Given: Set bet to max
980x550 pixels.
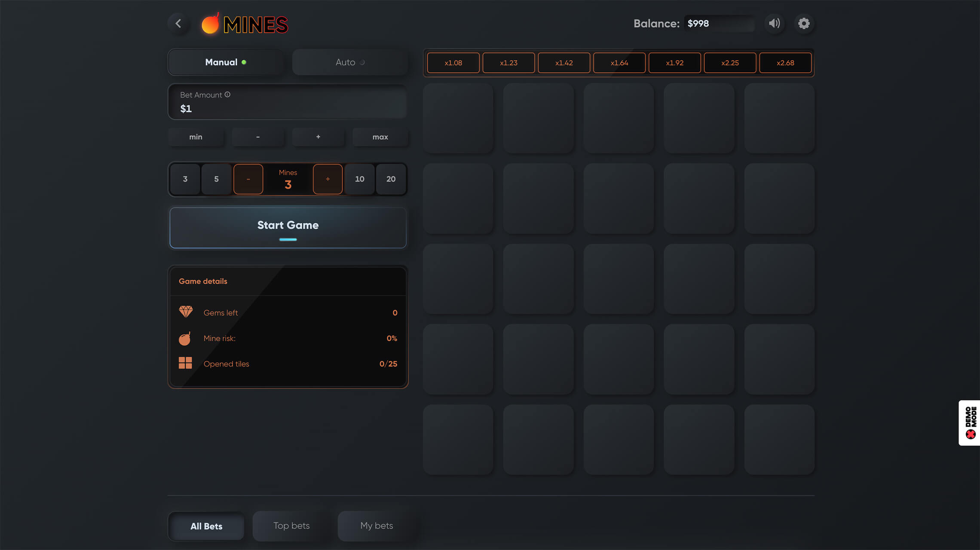Looking at the screenshot, I should [x=380, y=137].
